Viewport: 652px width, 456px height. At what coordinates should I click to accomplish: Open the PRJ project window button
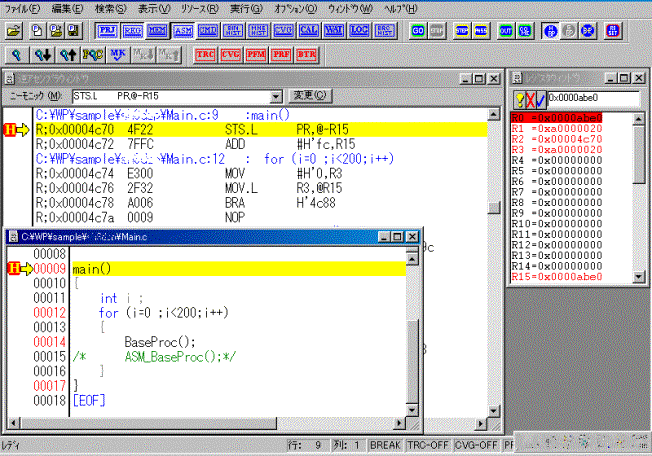(108, 31)
